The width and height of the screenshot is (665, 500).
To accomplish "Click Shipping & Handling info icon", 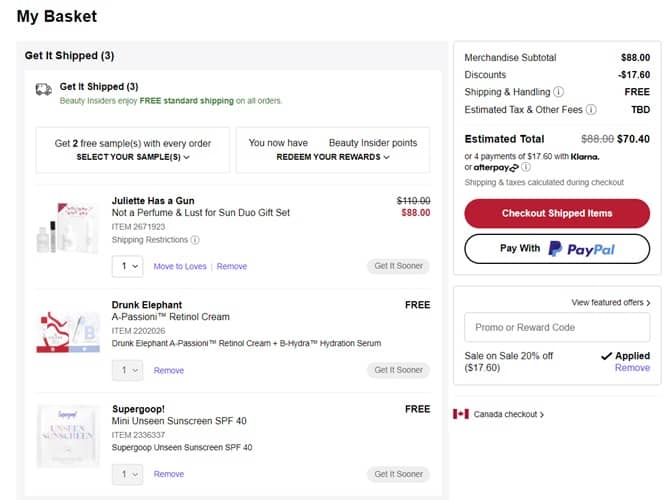I will click(x=558, y=92).
